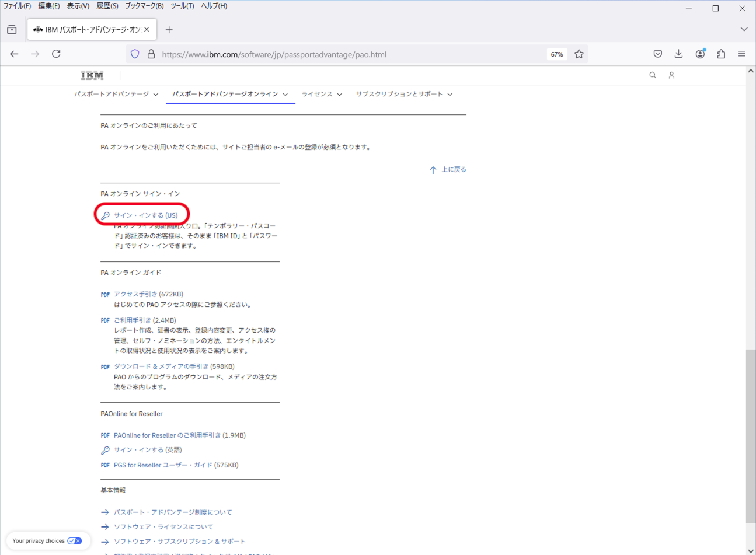Click the PDF icon for アクセス手引き
Viewport: 756px width, 555px height.
[x=105, y=295]
